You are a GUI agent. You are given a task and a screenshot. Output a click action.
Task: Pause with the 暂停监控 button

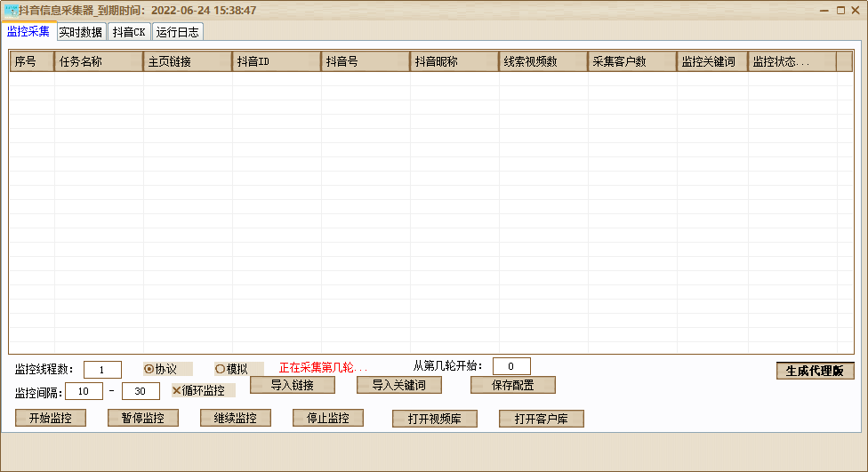point(143,419)
